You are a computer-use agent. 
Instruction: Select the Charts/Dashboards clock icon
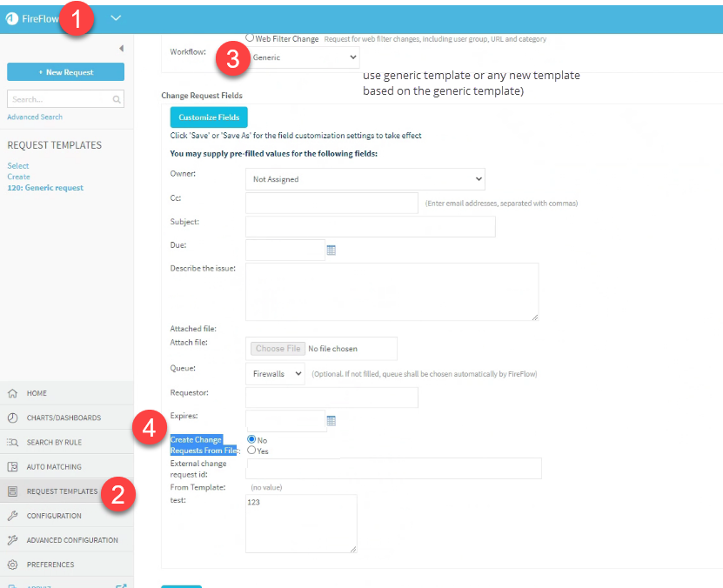pyautogui.click(x=14, y=418)
